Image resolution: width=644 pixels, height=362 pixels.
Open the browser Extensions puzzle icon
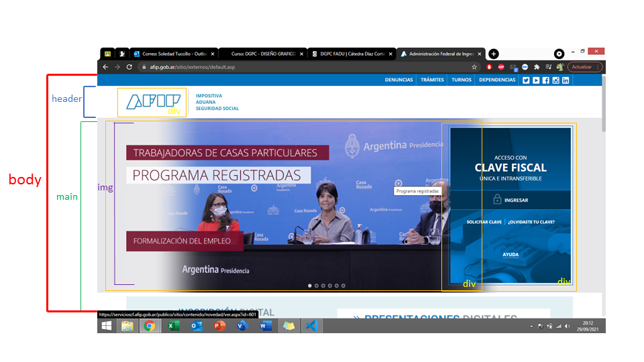(x=537, y=67)
